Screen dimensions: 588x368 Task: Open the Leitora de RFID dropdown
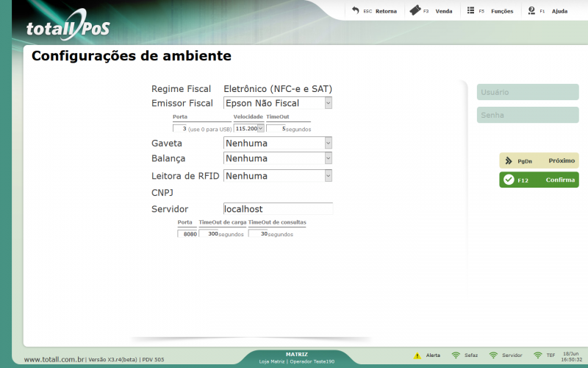[278, 176]
